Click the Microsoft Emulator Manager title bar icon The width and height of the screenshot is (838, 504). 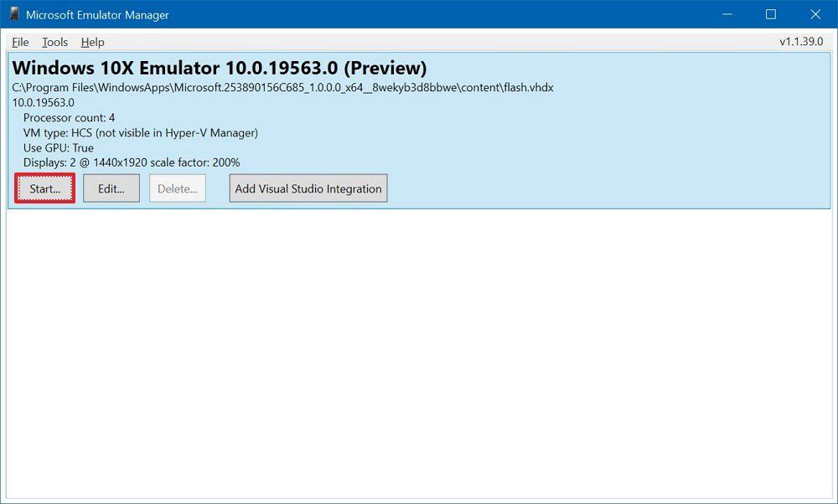pos(15,14)
